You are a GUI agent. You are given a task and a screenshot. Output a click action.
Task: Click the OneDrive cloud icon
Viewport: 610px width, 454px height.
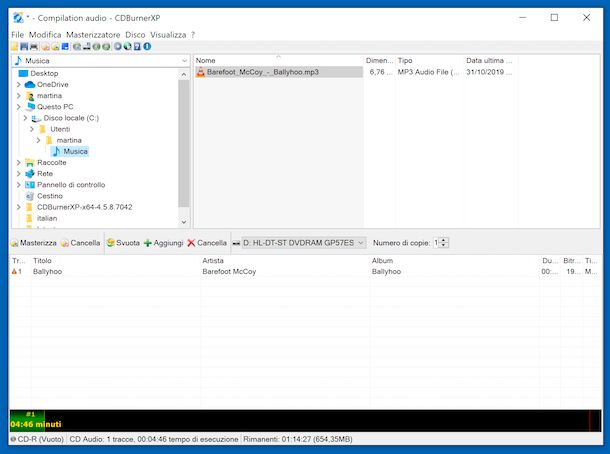click(x=30, y=84)
